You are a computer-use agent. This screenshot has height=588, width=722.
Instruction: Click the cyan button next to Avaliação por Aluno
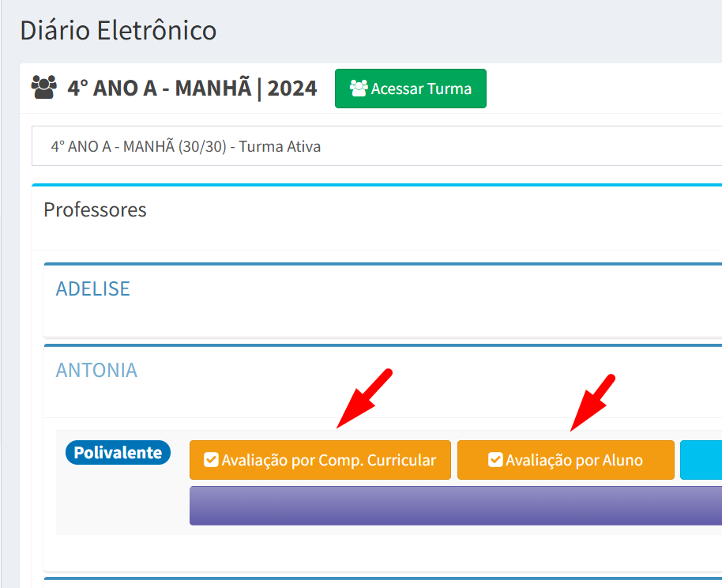[701, 460]
